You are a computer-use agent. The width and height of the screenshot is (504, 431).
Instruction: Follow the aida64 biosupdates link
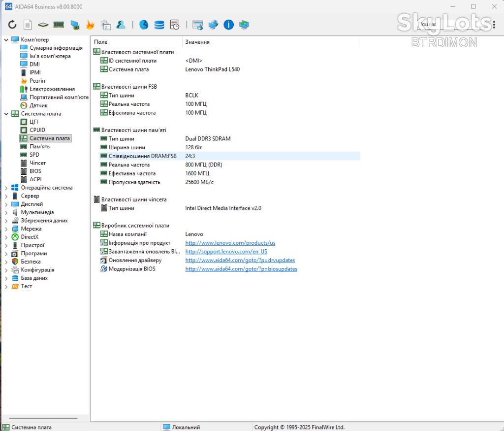241,269
